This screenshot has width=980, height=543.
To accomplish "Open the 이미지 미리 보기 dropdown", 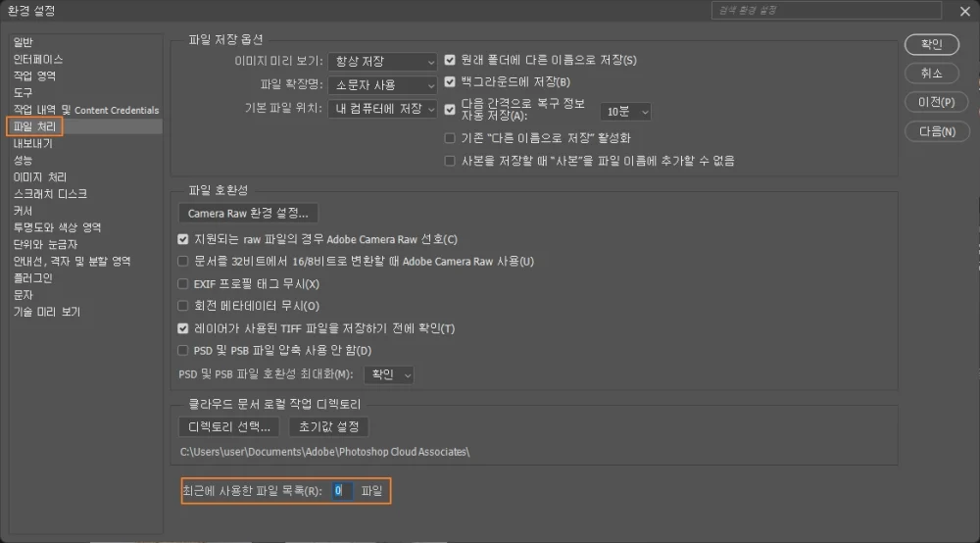I will [x=382, y=61].
